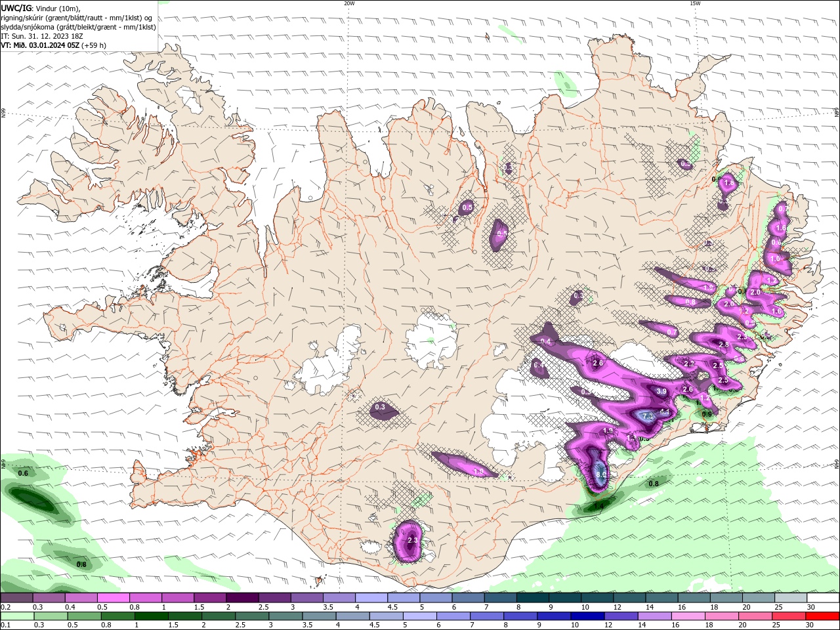Select deep blue bottom-row swatch starting at 10
840x630 pixels.
pos(587,616)
